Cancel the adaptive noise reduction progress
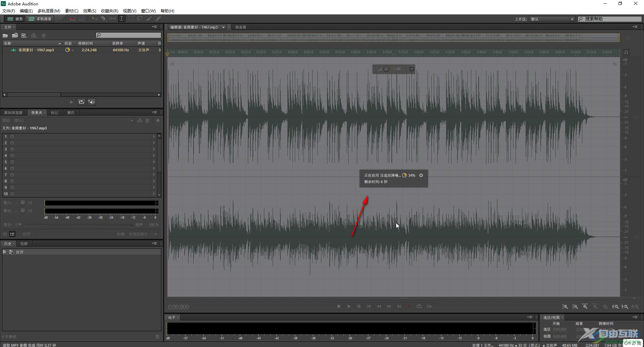Viewport: 644px width, 347px height. click(421, 175)
